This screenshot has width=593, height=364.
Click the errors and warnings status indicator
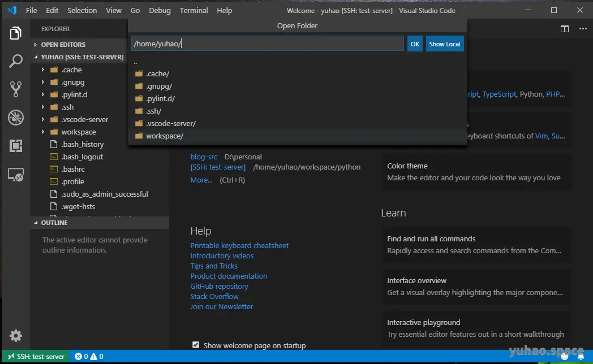89,357
